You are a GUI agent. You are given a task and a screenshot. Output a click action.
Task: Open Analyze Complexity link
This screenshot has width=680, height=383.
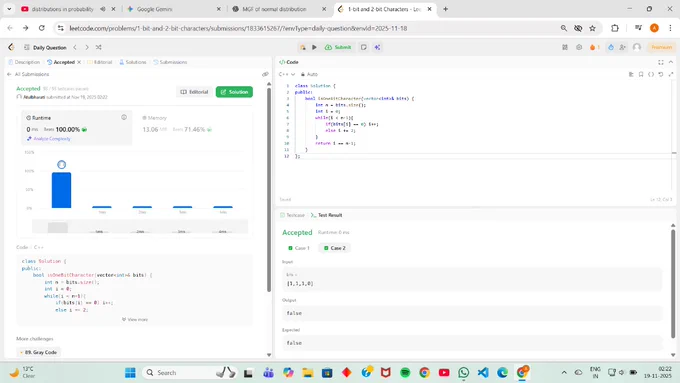coord(49,138)
